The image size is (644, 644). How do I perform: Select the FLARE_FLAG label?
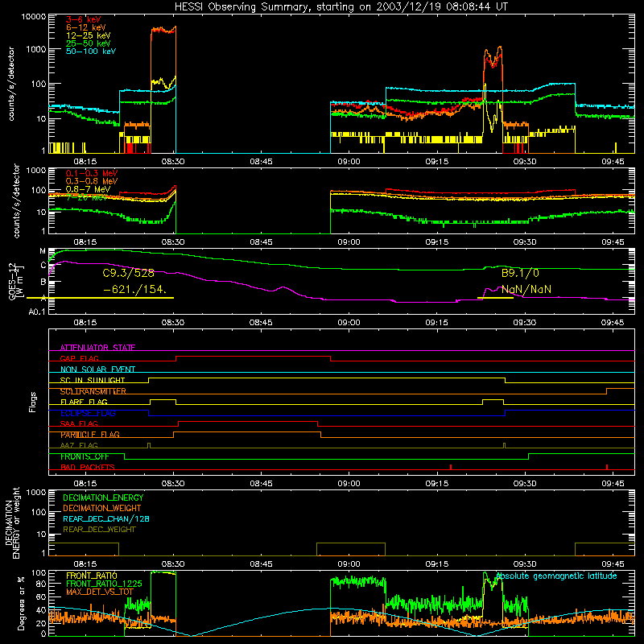pos(84,402)
